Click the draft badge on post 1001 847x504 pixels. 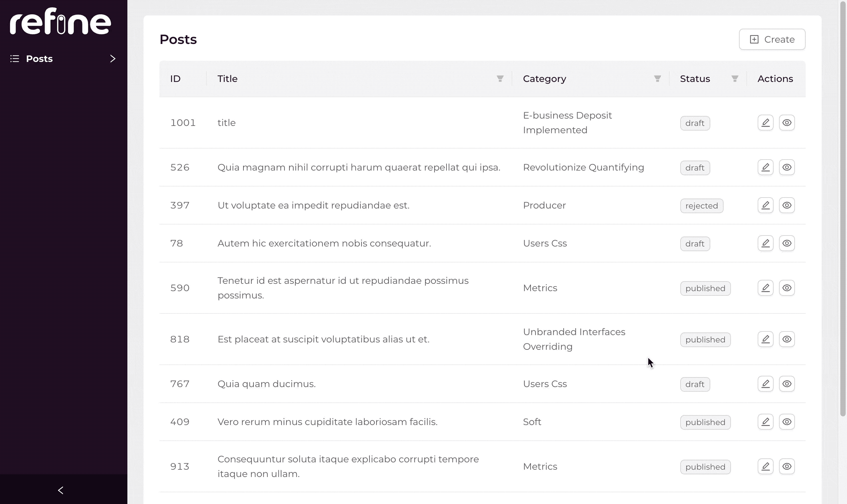click(695, 123)
